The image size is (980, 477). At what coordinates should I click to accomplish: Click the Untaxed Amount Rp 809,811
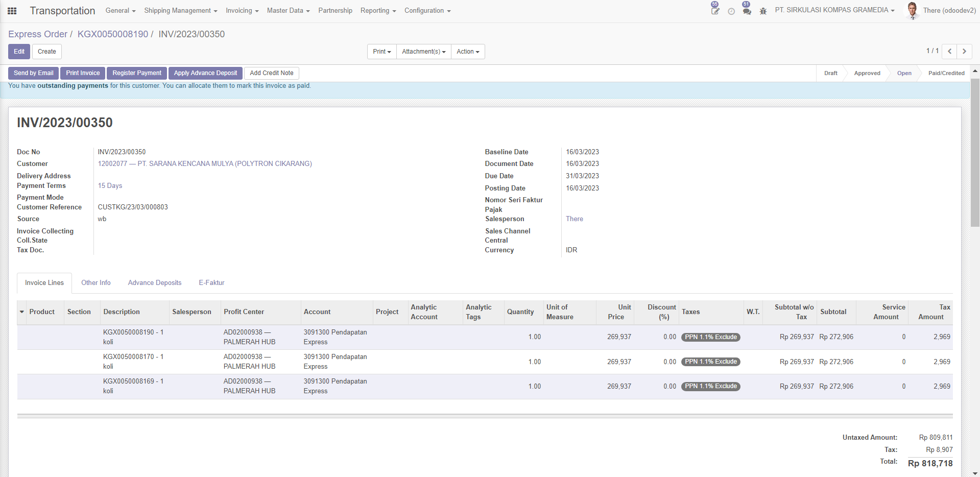tap(936, 438)
